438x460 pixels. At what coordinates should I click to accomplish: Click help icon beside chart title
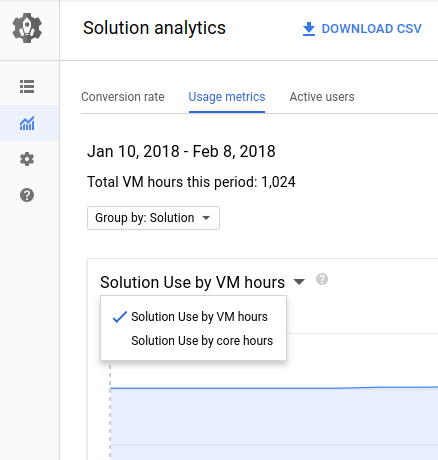coord(322,279)
